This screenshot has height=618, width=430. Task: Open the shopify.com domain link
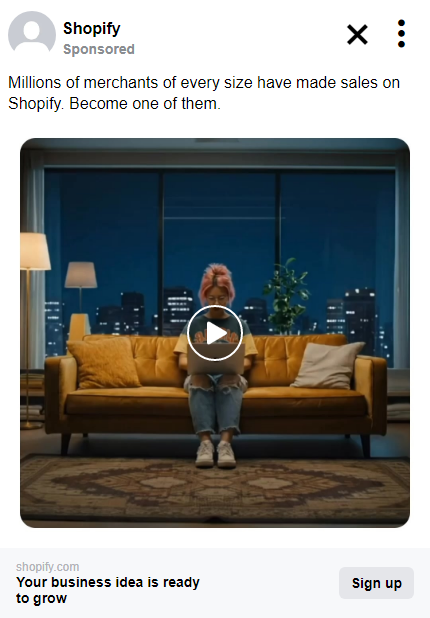47,567
